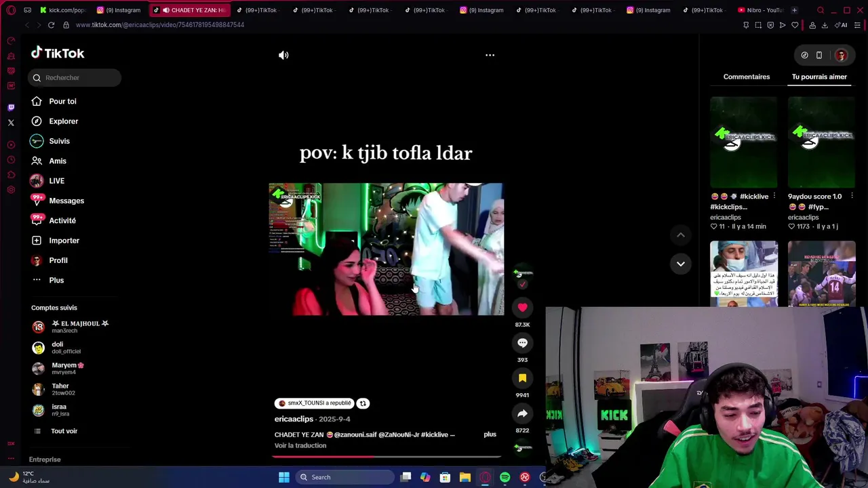This screenshot has height=488, width=868.
Task: Click the phone app icon at top right
Action: point(819,55)
